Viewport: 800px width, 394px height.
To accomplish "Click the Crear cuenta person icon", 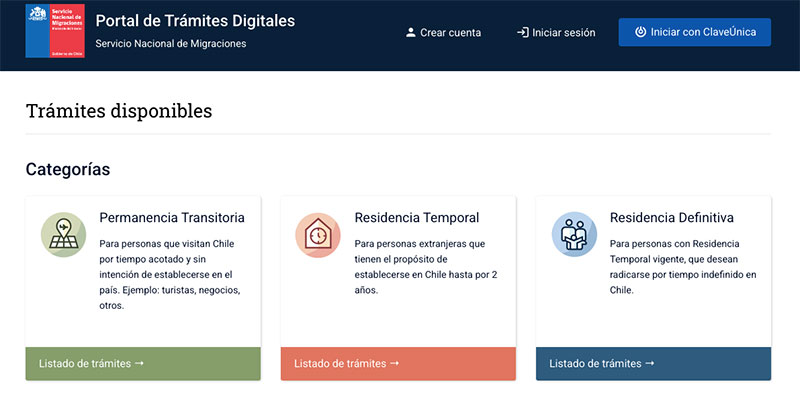I will click(x=410, y=33).
